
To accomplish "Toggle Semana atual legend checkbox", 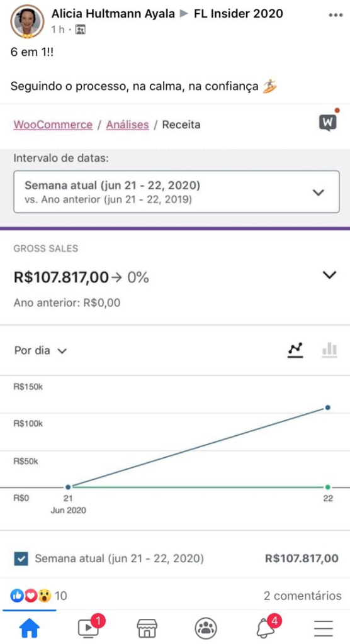I will pos(21,558).
